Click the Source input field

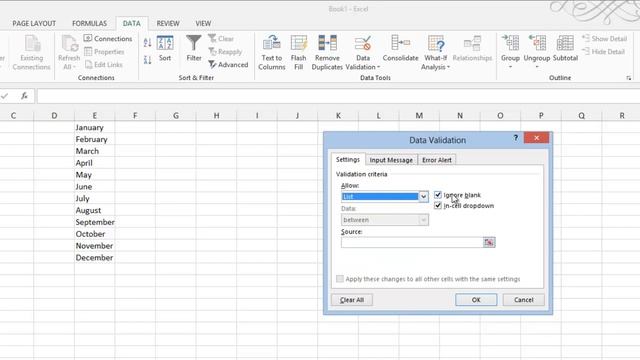coord(412,242)
